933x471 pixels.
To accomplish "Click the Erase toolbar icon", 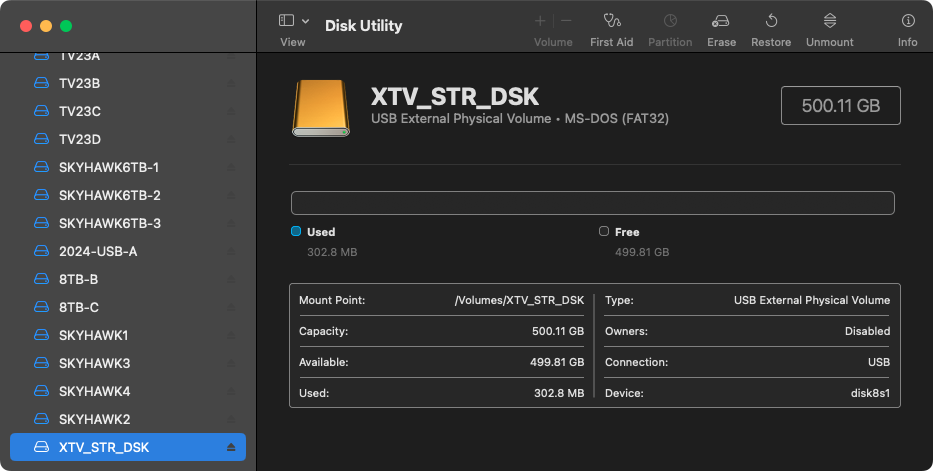I will (721, 21).
